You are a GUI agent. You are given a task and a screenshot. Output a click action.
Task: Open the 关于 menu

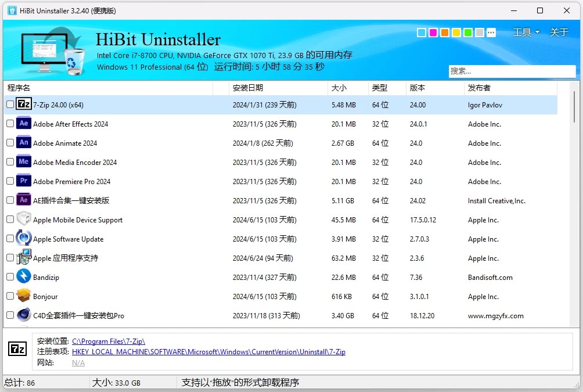pos(559,33)
